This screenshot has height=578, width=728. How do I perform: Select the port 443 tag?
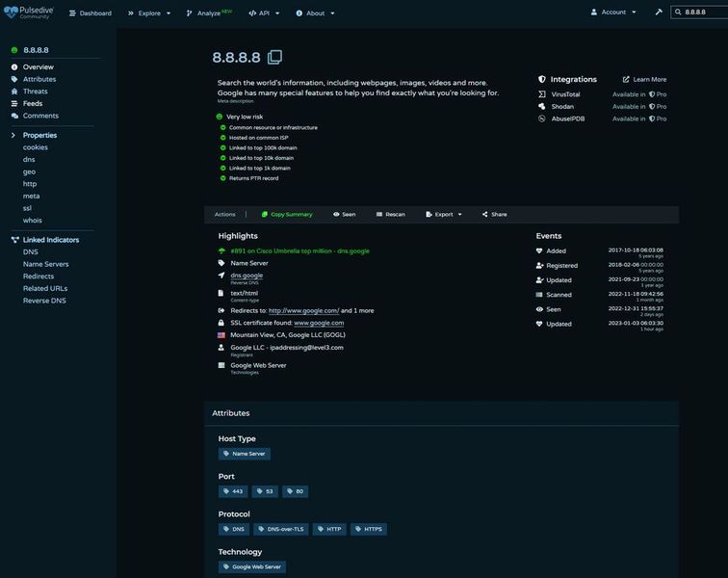(x=233, y=491)
